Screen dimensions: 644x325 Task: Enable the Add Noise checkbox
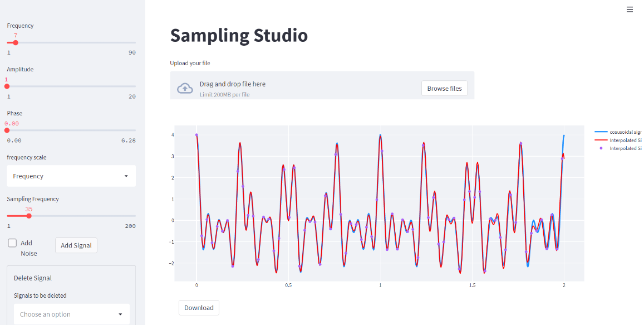(x=12, y=242)
